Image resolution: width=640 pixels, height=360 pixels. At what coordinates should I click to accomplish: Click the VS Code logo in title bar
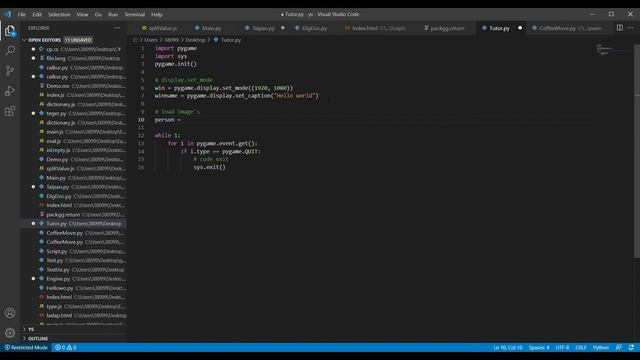tap(7, 14)
